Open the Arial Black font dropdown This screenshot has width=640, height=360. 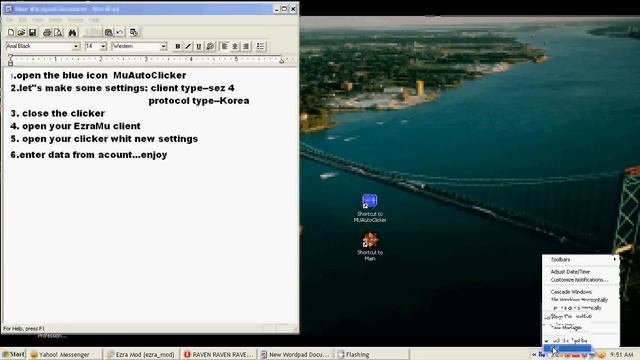[x=76, y=47]
